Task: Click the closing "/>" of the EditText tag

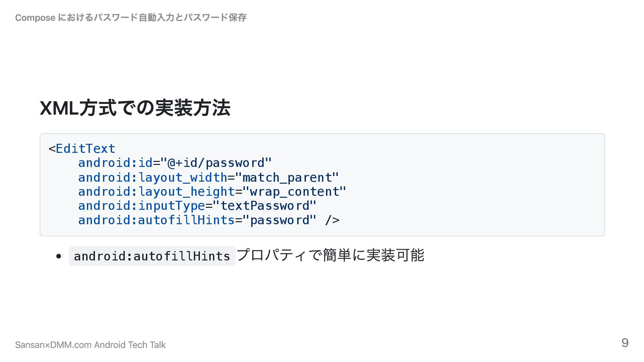Action: pyautogui.click(x=332, y=220)
